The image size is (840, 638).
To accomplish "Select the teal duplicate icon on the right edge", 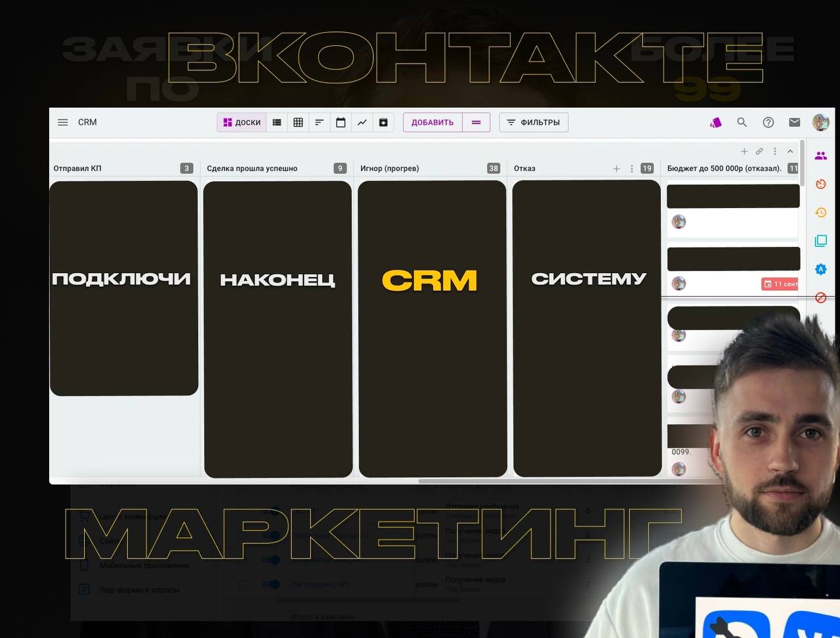I will coord(821,240).
